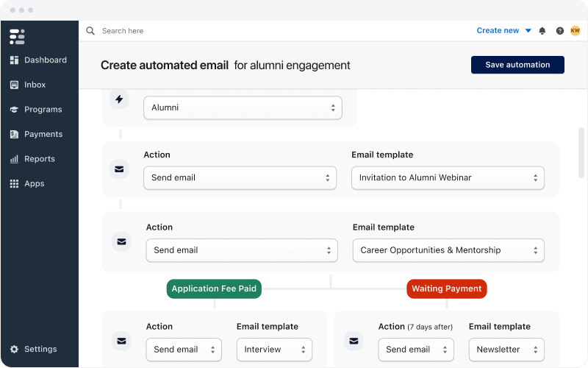Screen dimensions: 588x368
Task: Click the Save automation button
Action: pos(517,65)
